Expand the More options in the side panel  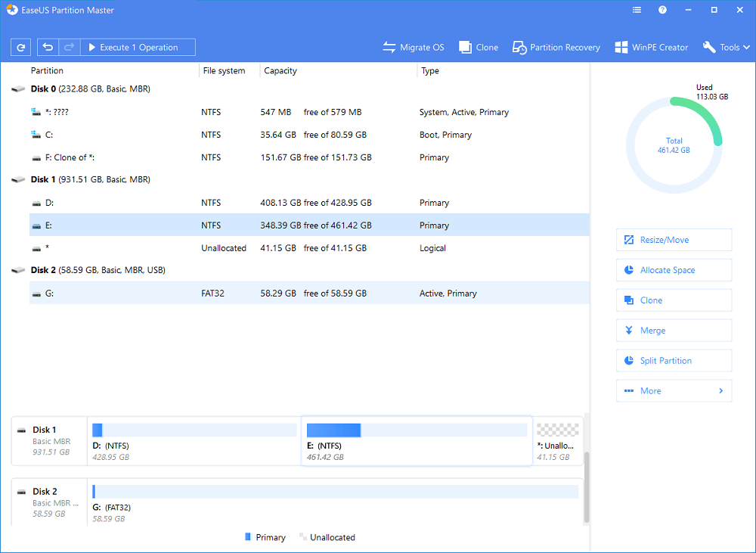point(674,391)
